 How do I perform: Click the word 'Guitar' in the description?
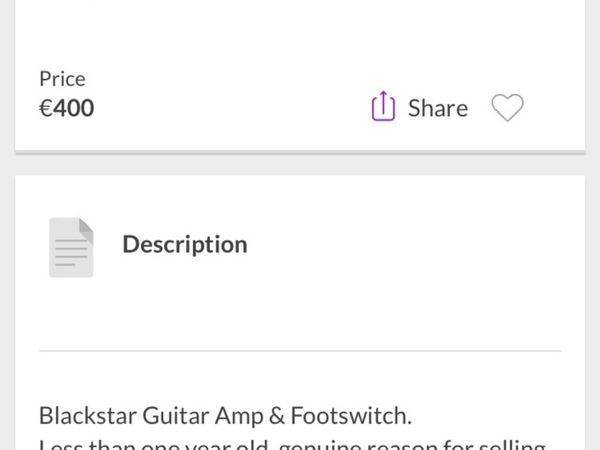pyautogui.click(x=167, y=415)
